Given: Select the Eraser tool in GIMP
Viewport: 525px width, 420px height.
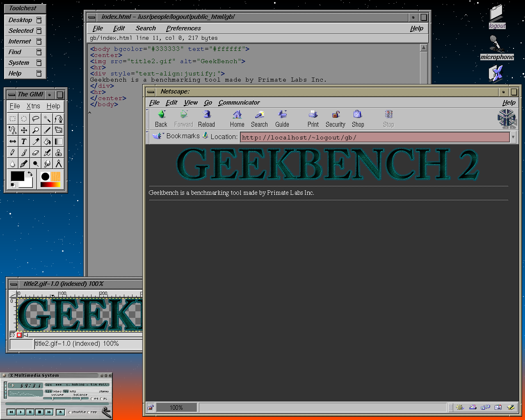Looking at the screenshot, I should [x=36, y=153].
